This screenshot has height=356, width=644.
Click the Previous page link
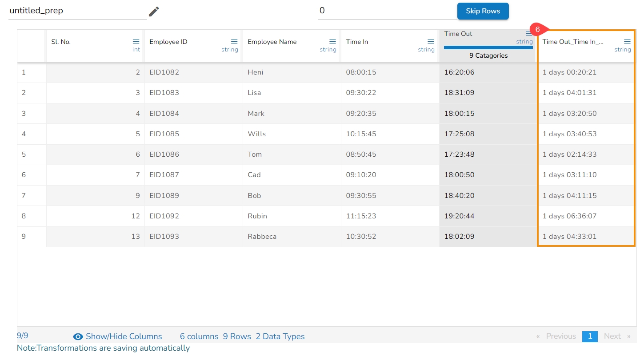coord(560,336)
